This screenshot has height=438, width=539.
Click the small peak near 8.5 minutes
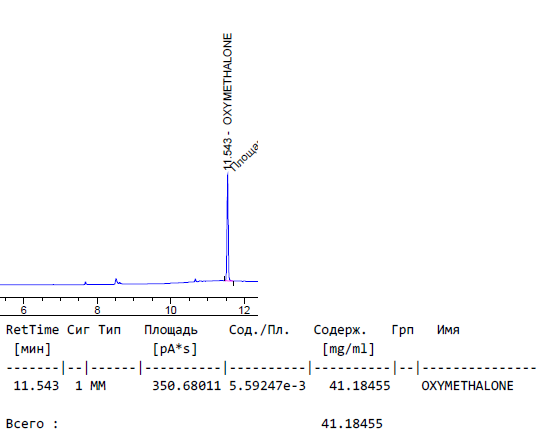116,281
